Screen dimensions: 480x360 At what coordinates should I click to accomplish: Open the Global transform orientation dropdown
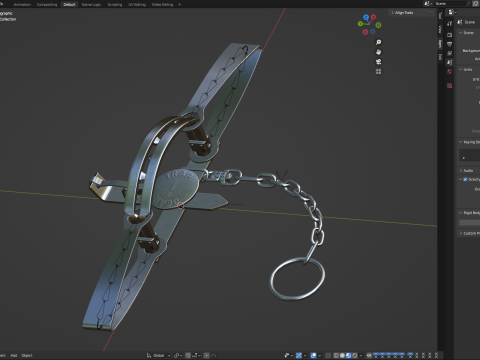tap(158, 355)
